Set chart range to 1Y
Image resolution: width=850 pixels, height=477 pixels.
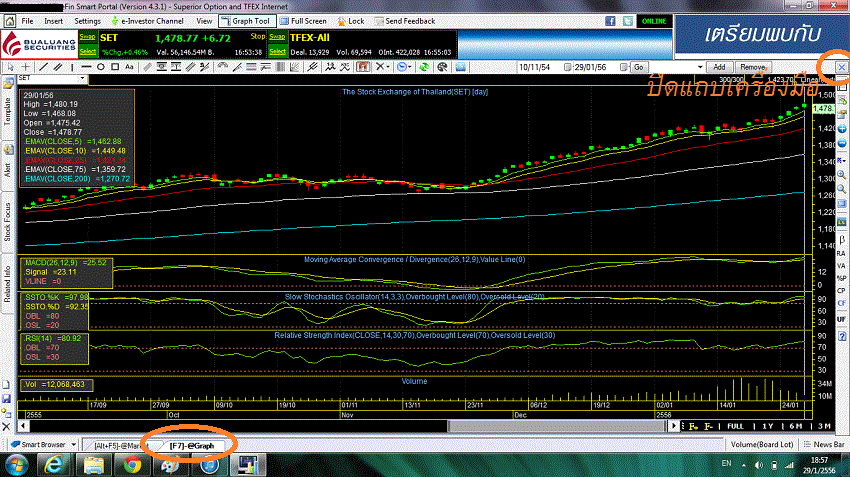767,427
